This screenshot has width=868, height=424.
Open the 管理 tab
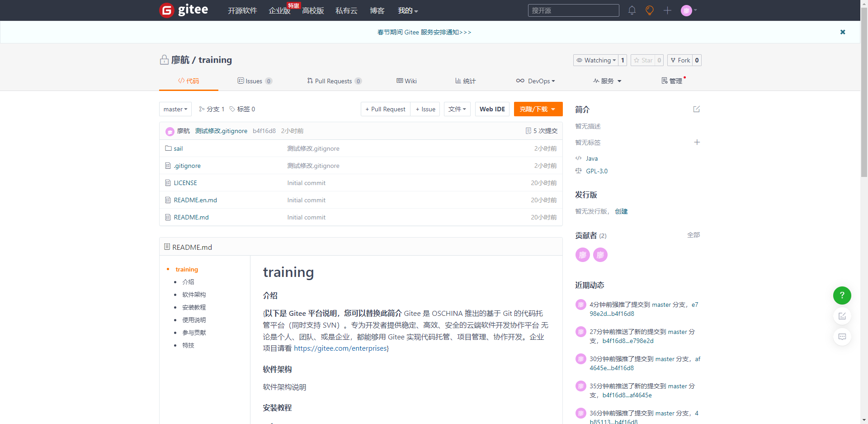[x=672, y=81]
